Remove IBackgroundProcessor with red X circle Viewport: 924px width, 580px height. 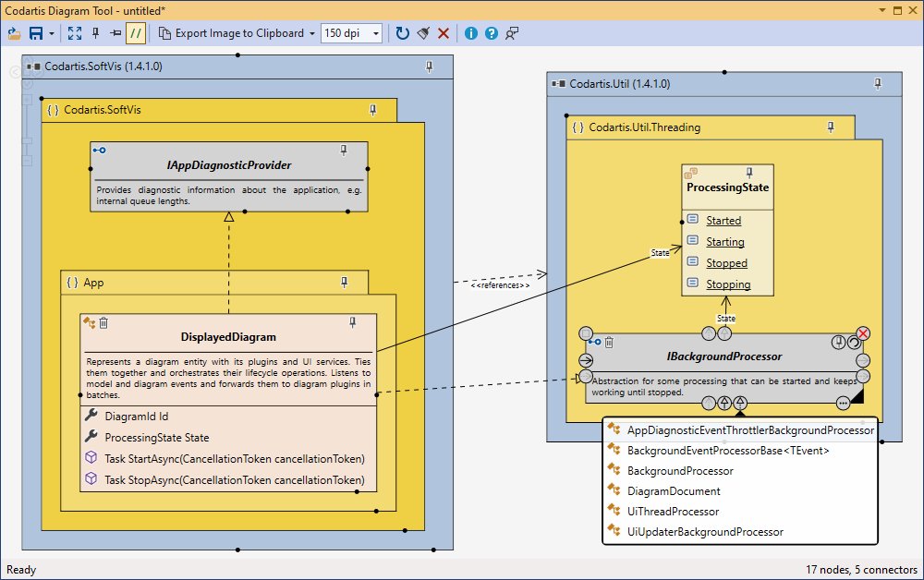[x=863, y=333]
